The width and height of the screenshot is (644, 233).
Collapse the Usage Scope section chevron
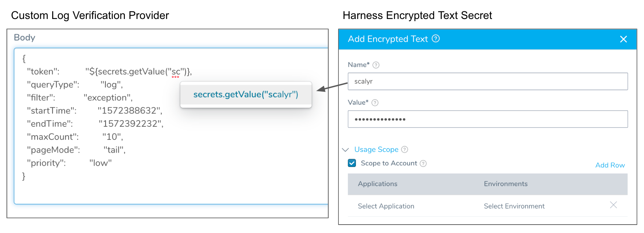coord(345,150)
